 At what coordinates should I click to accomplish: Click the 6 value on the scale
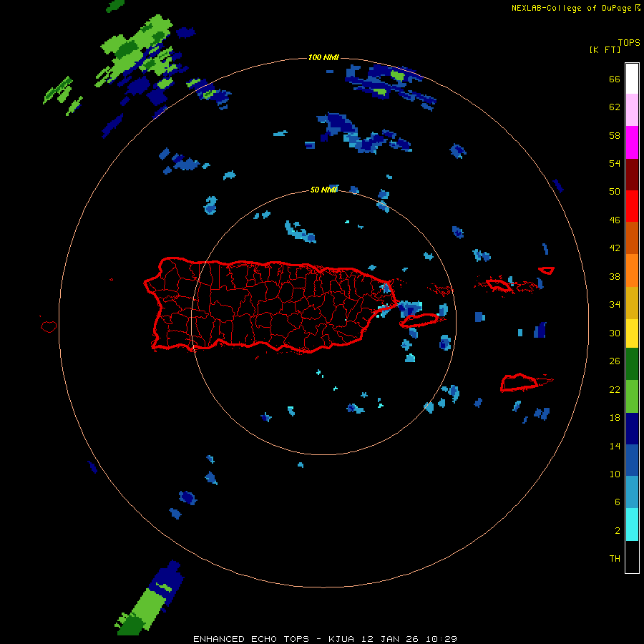coord(618,502)
